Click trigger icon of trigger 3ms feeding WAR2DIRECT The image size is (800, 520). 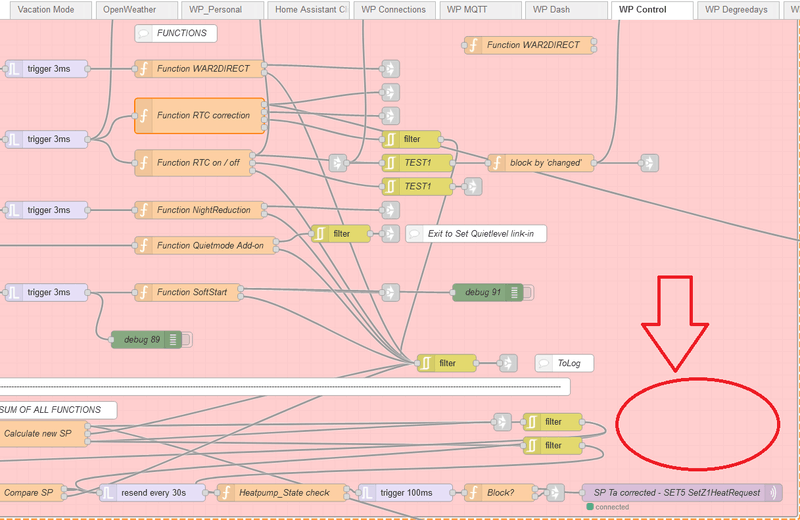coord(14,69)
